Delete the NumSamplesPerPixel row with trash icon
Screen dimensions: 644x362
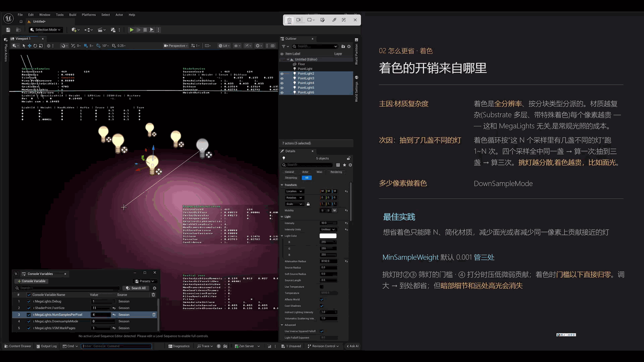click(154, 315)
